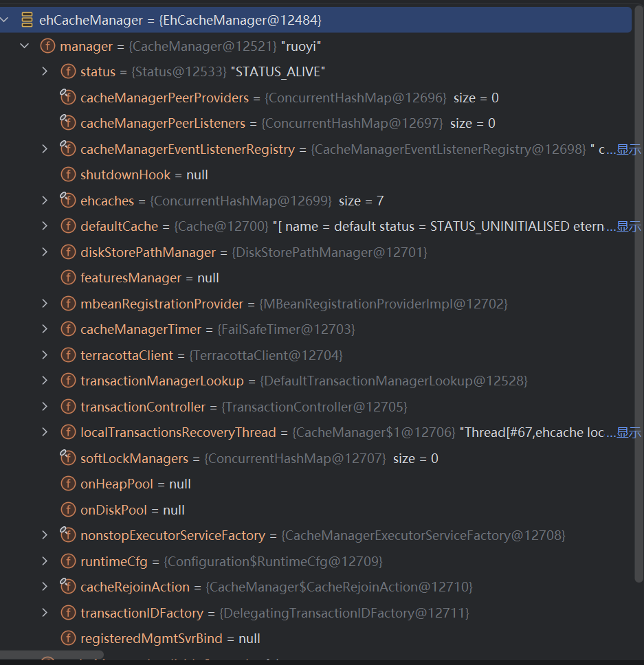Click field icon next to mbeanRegistrationProvider
The width and height of the screenshot is (644, 665).
coord(68,303)
